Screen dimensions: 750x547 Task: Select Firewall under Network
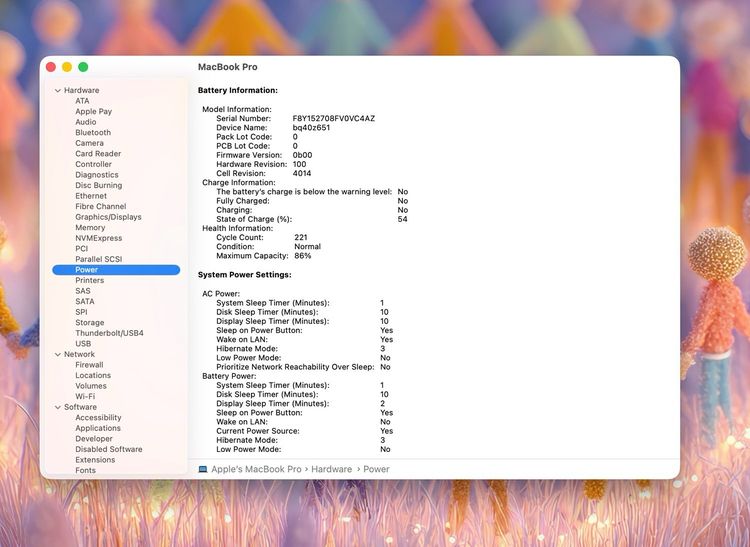[x=89, y=365]
